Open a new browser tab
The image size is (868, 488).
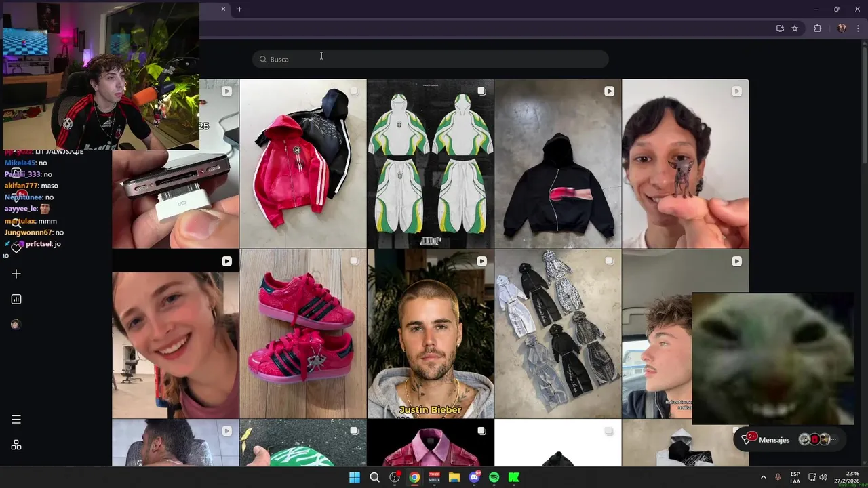point(239,9)
